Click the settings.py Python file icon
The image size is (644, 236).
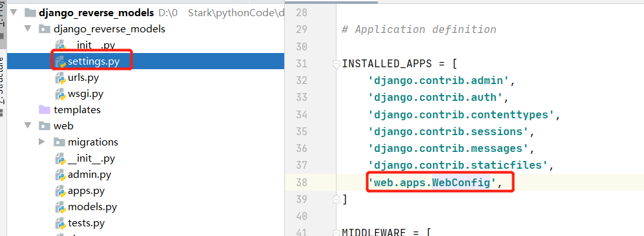coord(60,61)
